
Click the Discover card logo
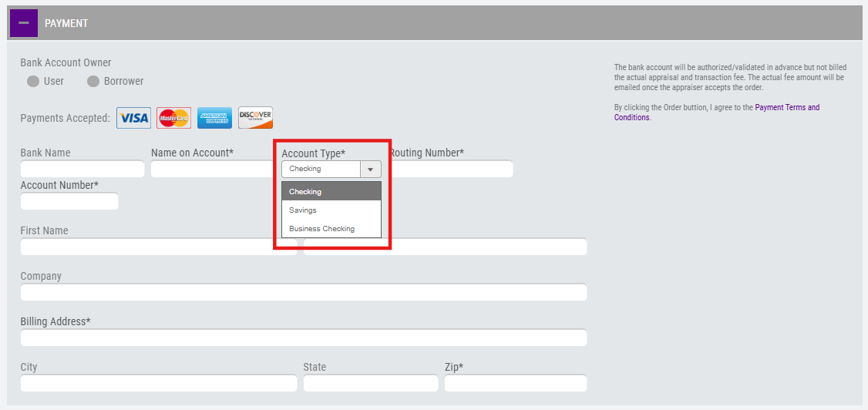(255, 118)
